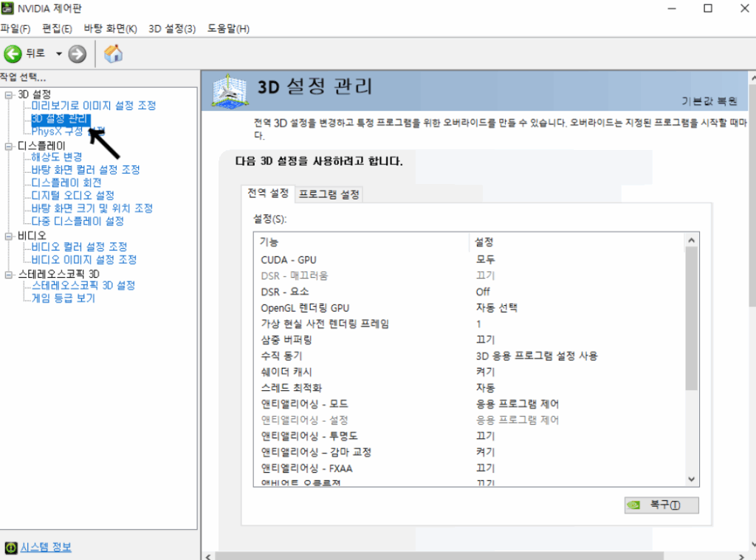Click the settings list scroll-down arrow

point(691,479)
